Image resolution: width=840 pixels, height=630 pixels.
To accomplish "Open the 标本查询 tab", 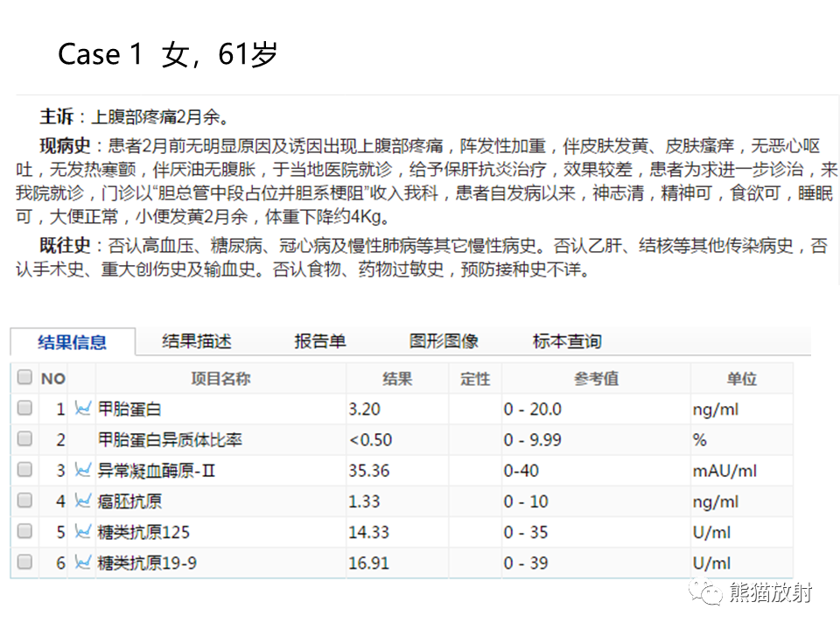I will click(x=567, y=341).
